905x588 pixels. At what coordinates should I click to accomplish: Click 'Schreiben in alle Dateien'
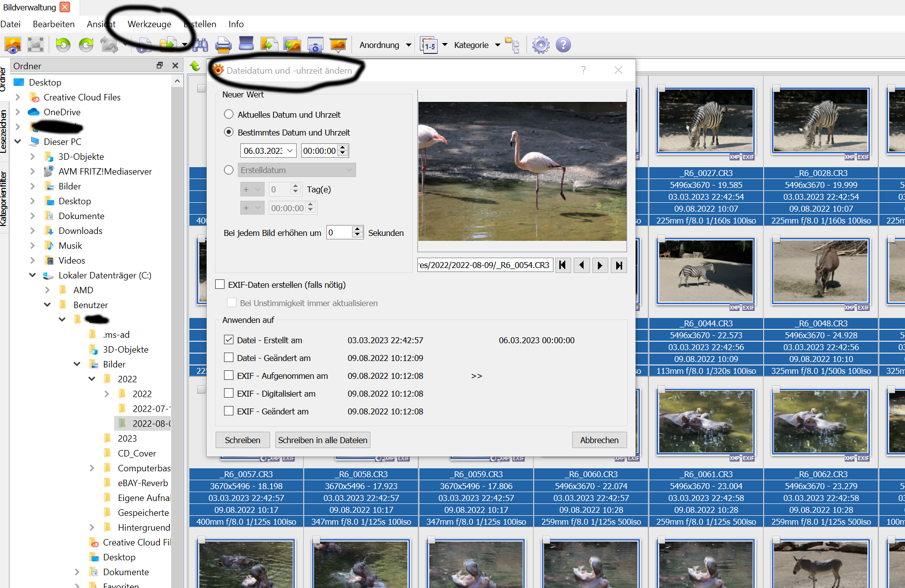[322, 440]
